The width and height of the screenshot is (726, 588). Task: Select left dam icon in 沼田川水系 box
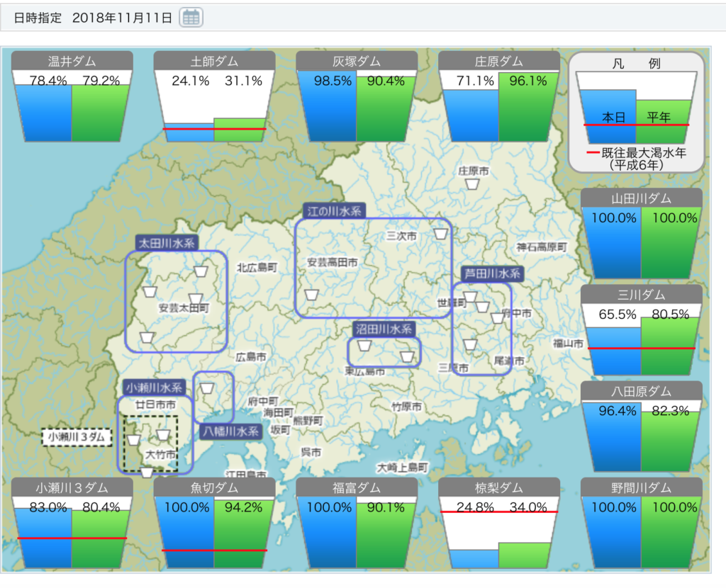(364, 346)
